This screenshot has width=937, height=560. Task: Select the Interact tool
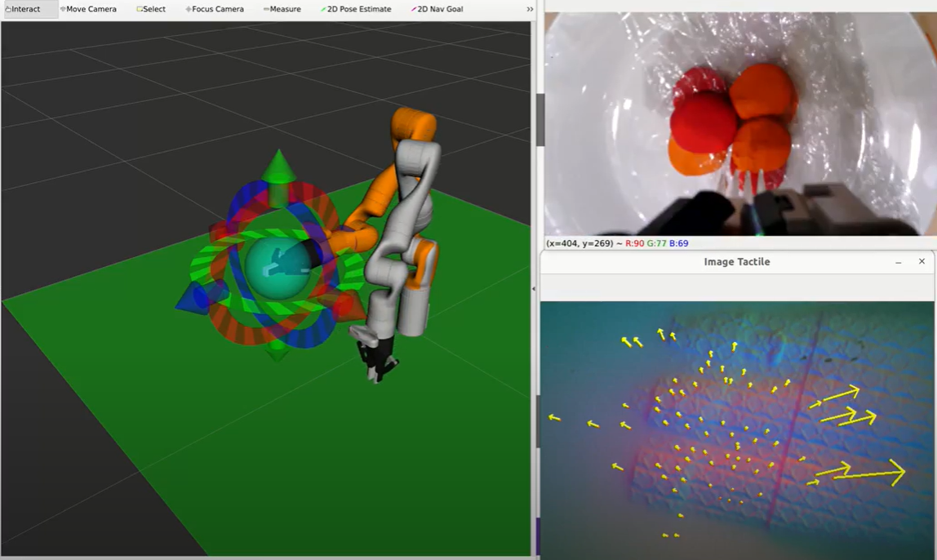24,9
